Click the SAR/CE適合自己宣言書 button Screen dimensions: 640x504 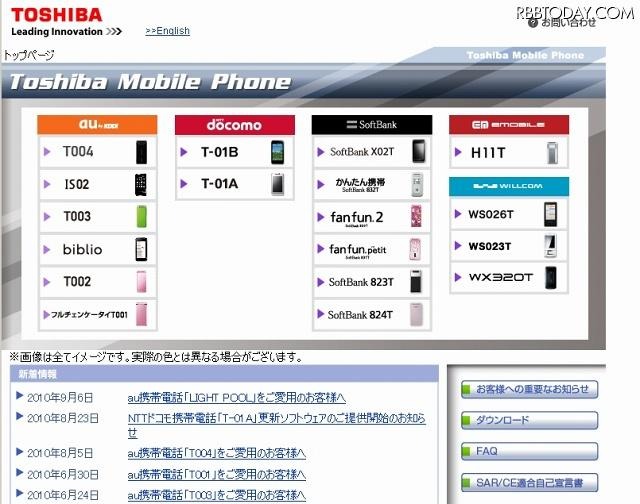tap(529, 483)
